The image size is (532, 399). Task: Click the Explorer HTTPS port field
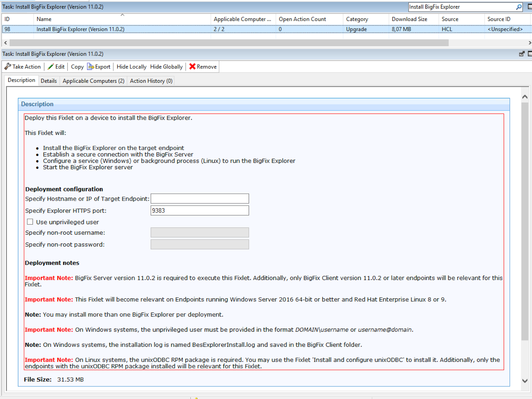click(199, 211)
